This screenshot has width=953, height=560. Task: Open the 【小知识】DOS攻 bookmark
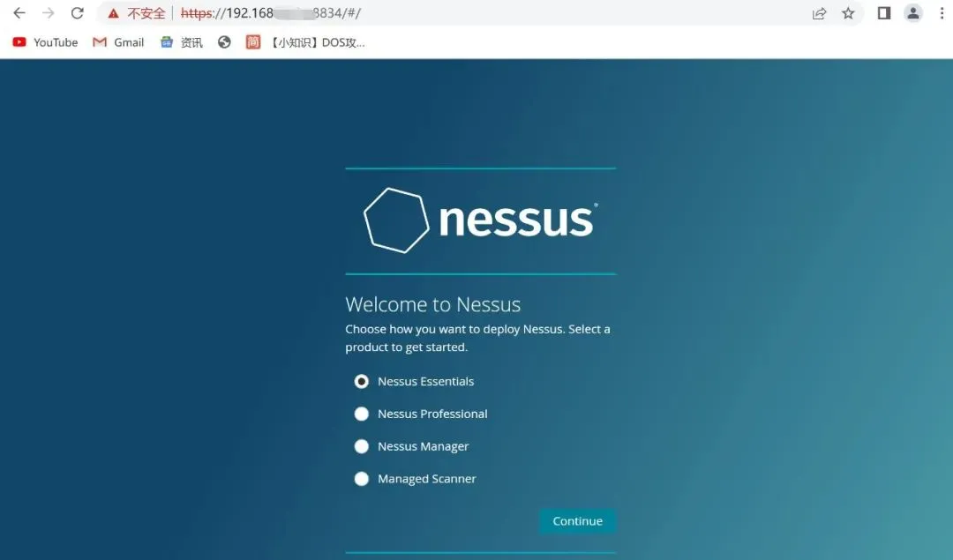[x=305, y=42]
